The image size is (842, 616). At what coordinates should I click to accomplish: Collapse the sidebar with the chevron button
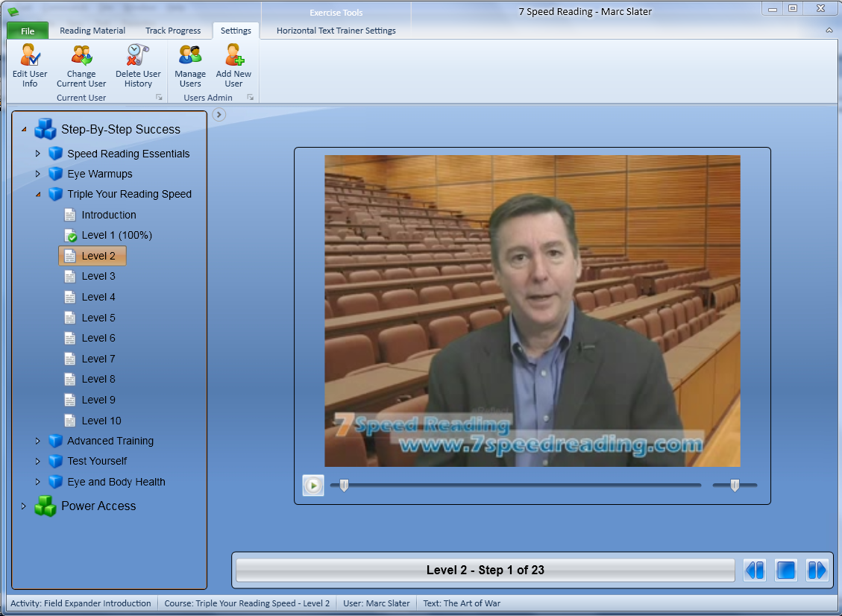[x=219, y=114]
